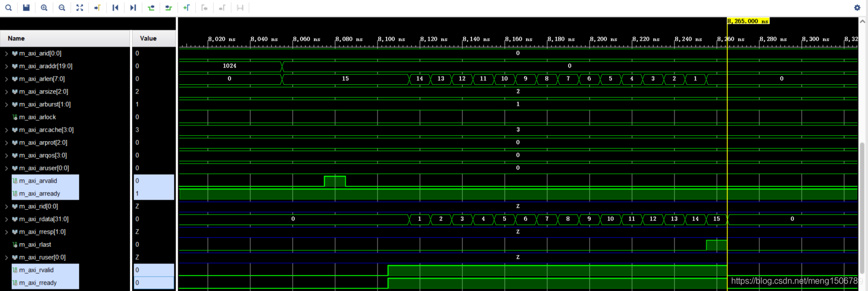868x291 pixels.
Task: Select the m_axi_arlock signal
Action: click(37, 117)
